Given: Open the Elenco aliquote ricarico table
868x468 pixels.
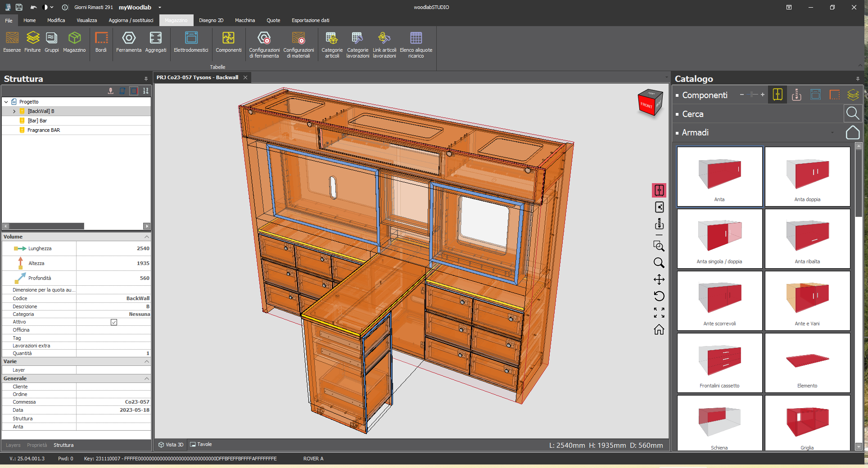Looking at the screenshot, I should tap(416, 44).
